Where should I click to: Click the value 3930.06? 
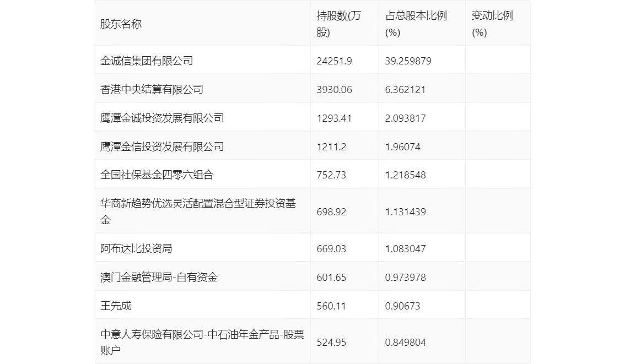coord(334,90)
